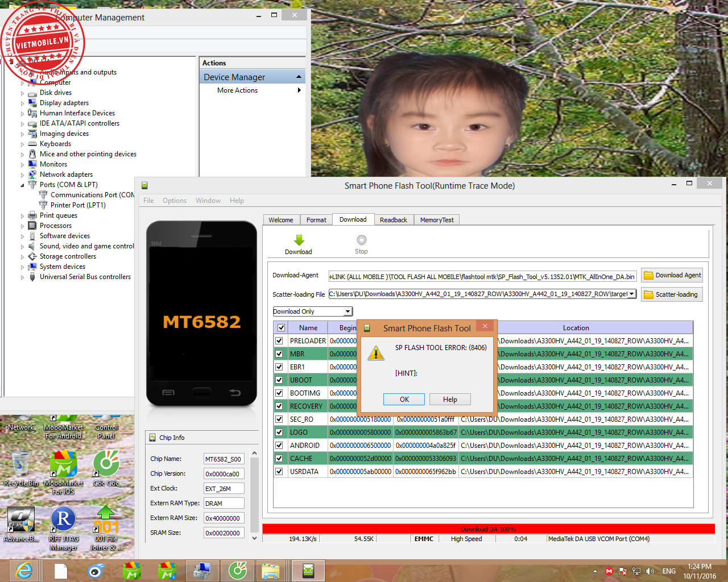Click the red Download DA progress bar
Image resolution: width=728 pixels, height=582 pixels.
(488, 529)
